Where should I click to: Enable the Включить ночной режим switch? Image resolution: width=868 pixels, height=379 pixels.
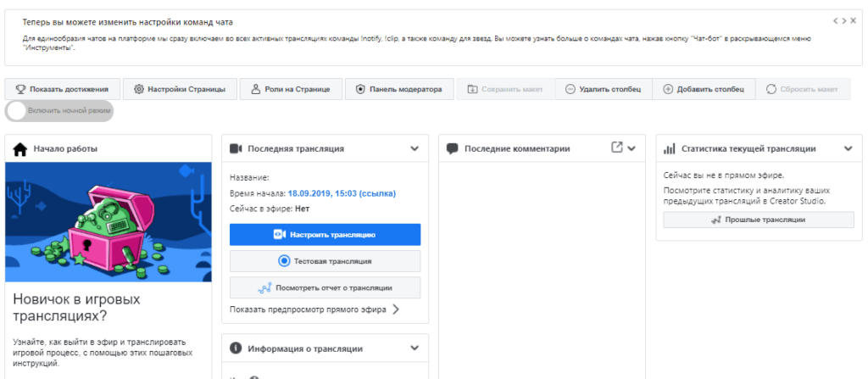(59, 110)
